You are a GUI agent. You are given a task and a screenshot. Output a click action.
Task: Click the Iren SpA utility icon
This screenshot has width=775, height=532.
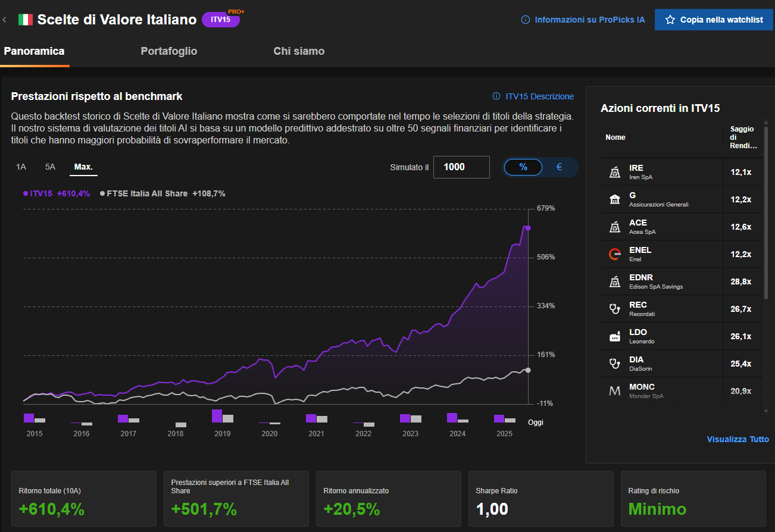[614, 172]
